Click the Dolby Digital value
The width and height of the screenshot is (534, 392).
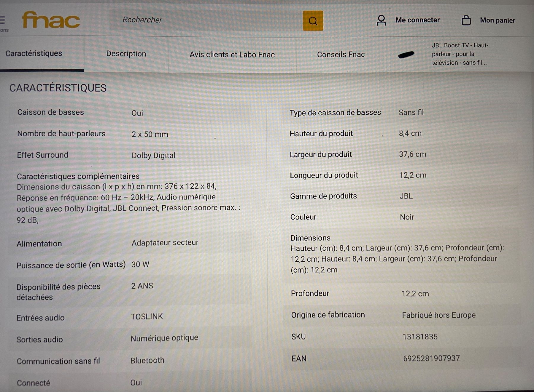[x=153, y=156]
